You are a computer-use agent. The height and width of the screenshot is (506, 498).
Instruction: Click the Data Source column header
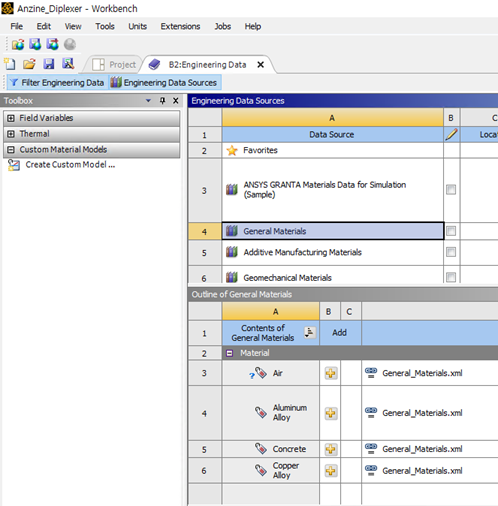[333, 135]
